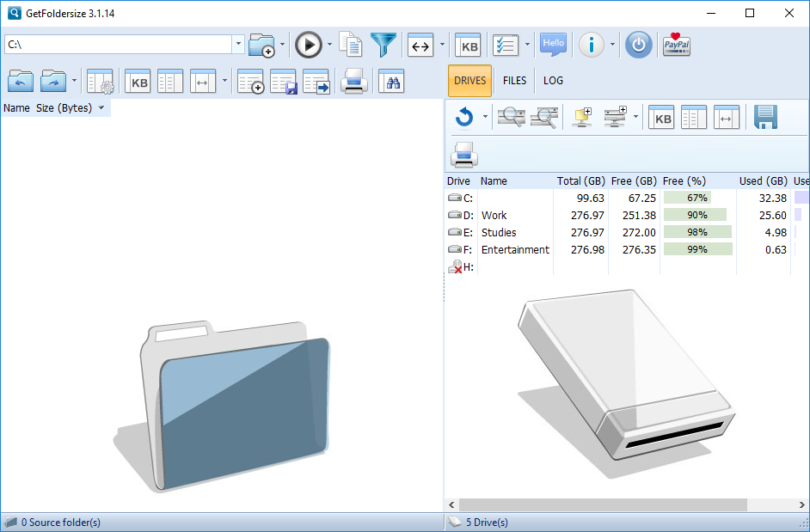Click the KB size unit icon in the top toolbar

[x=468, y=46]
